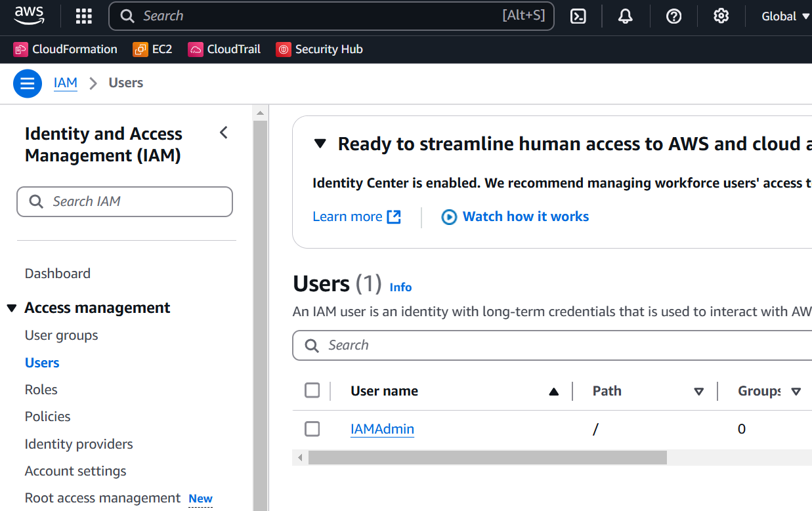Click the Users breadcrumb text
This screenshot has height=511, width=812.
coord(126,83)
